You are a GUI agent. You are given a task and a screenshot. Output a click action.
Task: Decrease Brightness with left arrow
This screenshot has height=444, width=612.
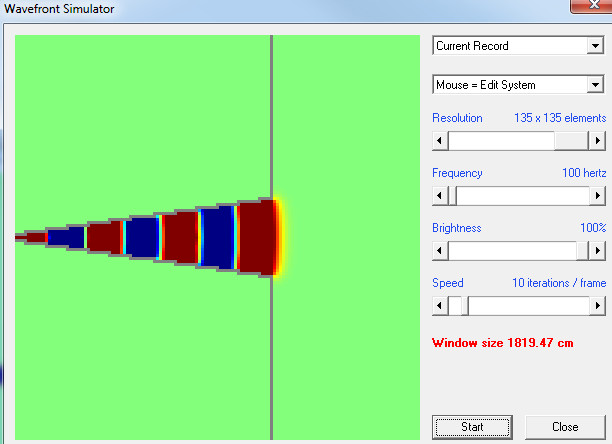[440, 250]
